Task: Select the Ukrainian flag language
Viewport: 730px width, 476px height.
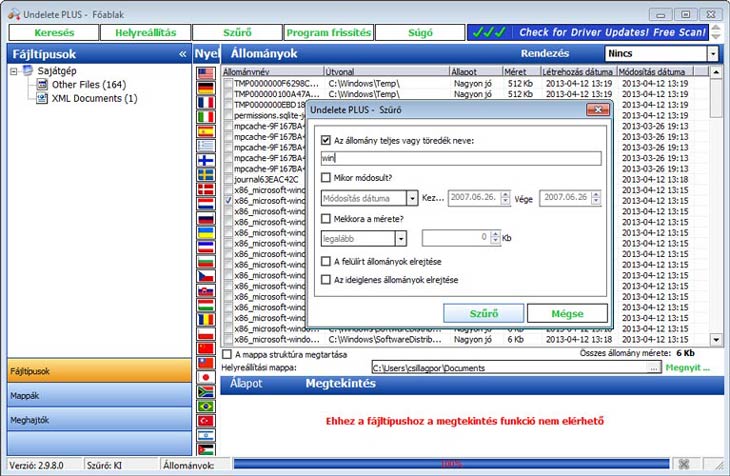Action: (206, 232)
